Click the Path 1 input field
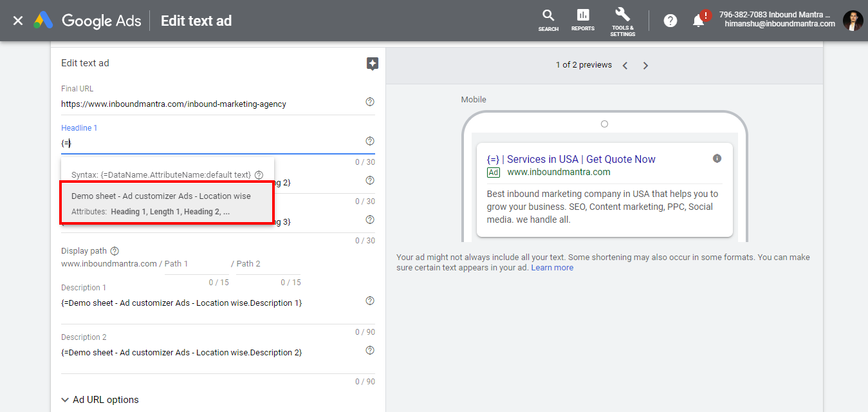This screenshot has width=868, height=412. click(x=197, y=264)
